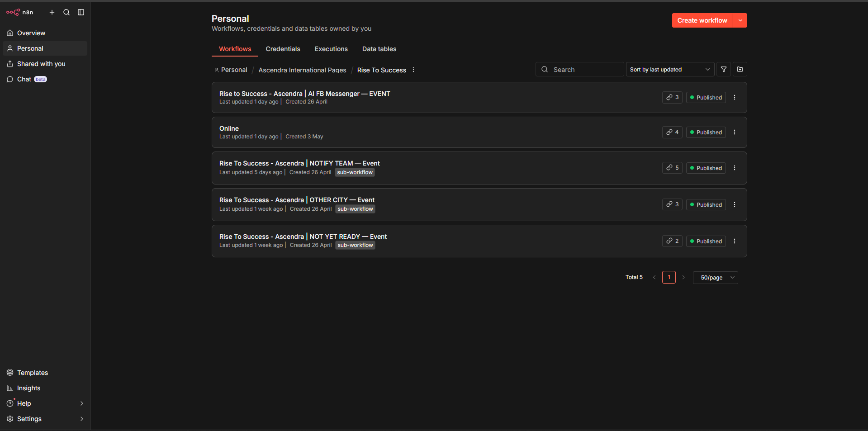Collapse the sidebar with panel icon
This screenshot has height=431, width=868.
pos(81,12)
